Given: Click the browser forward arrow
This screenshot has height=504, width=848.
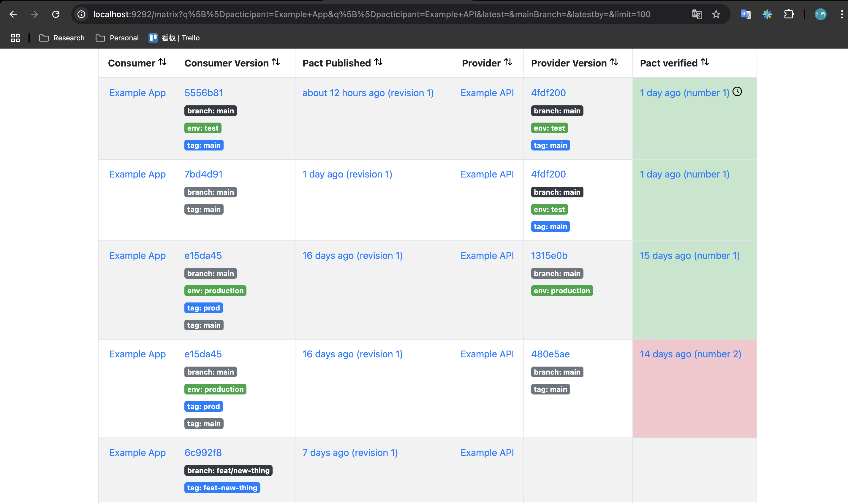Looking at the screenshot, I should tap(34, 14).
